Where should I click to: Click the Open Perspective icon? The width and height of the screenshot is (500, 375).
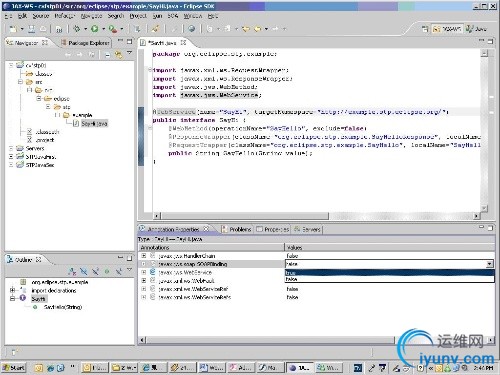(425, 29)
